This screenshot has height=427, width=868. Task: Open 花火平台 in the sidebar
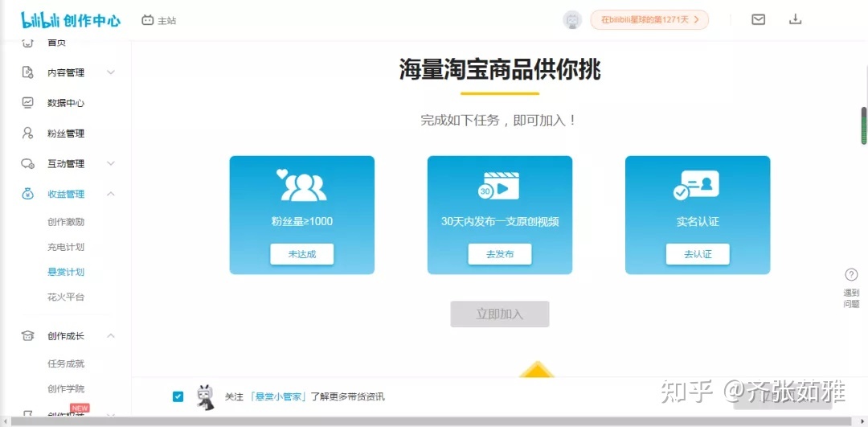pos(66,297)
